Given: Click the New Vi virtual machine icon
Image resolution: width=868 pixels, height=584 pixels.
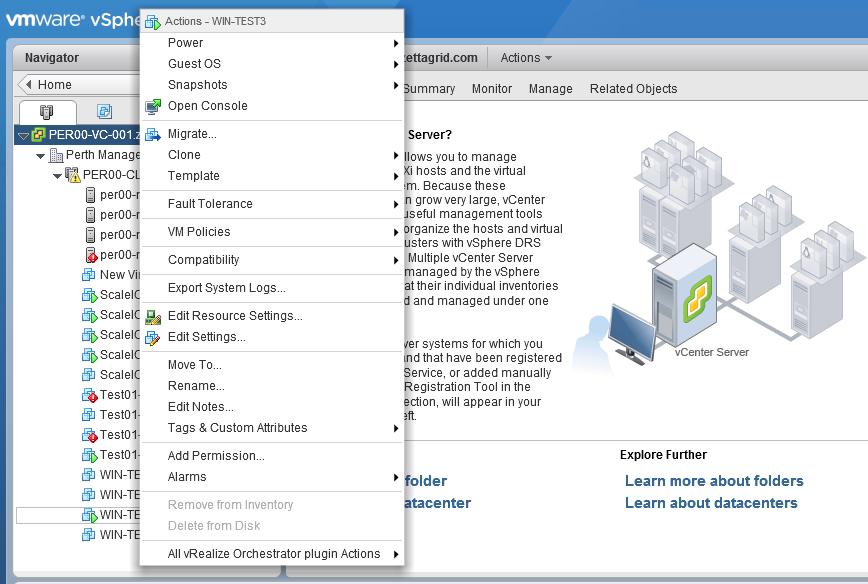Looking at the screenshot, I should pos(89,275).
